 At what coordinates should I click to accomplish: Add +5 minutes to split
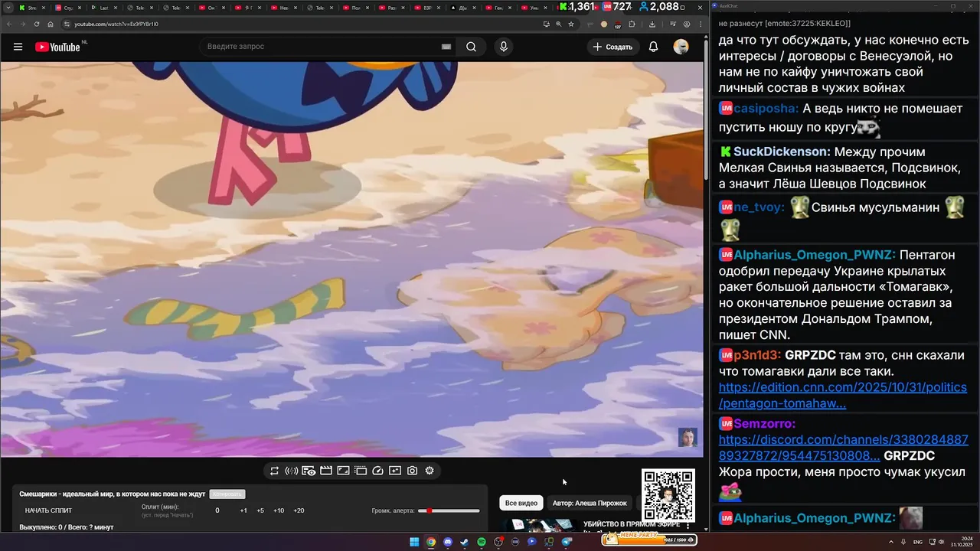click(x=260, y=510)
